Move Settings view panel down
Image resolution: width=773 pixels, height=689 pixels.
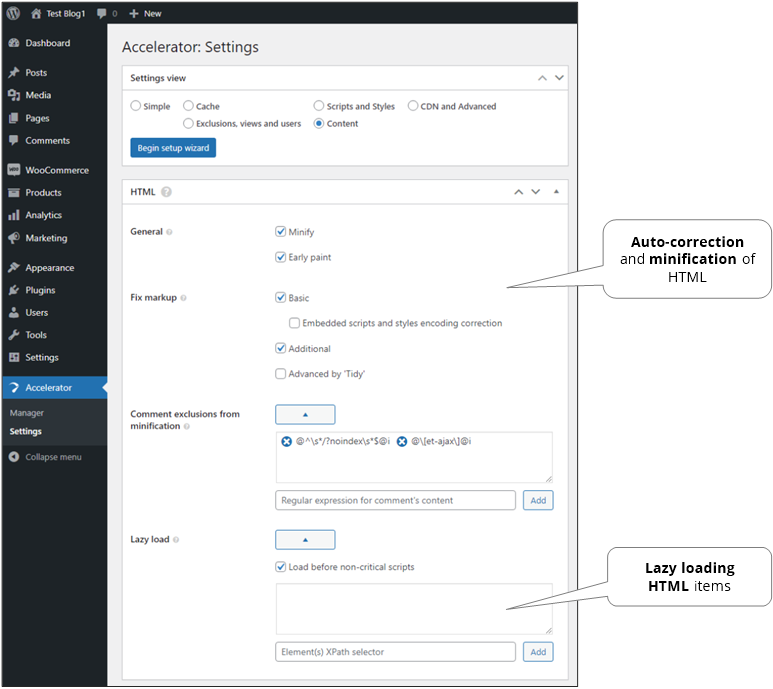560,78
